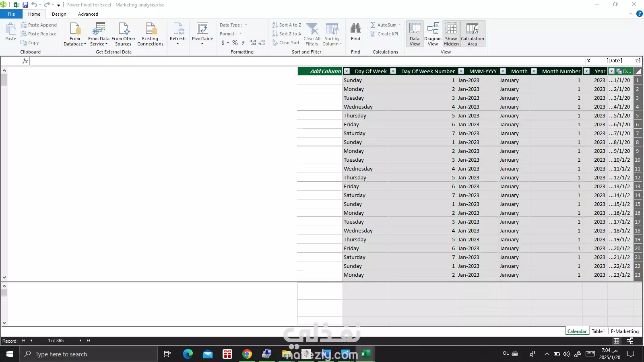The width and height of the screenshot is (644, 362).
Task: Open From Other Sources import wizard
Action: click(124, 34)
